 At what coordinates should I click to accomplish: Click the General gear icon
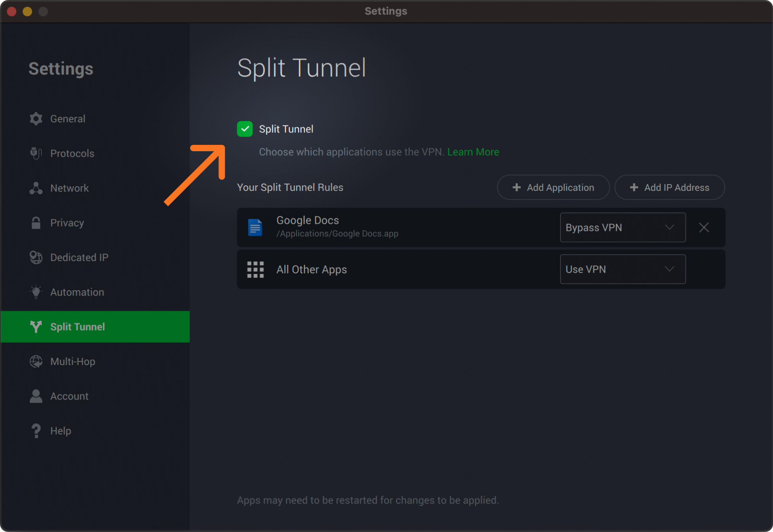(x=36, y=119)
